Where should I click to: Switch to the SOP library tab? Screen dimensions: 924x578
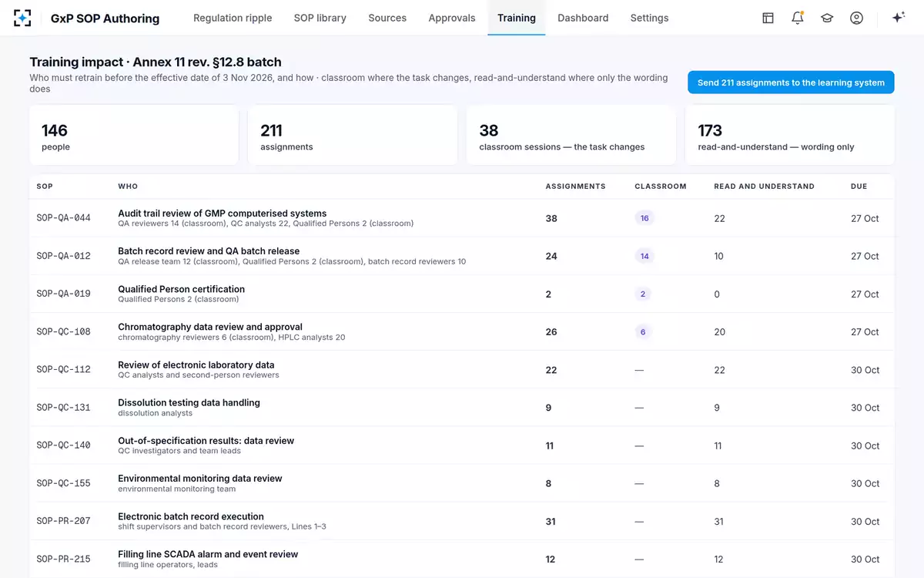point(320,18)
